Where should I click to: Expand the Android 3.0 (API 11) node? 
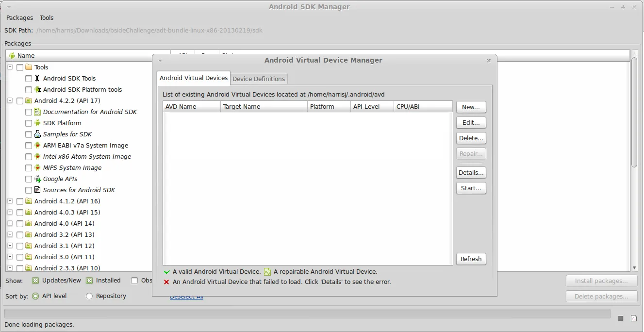[10, 257]
